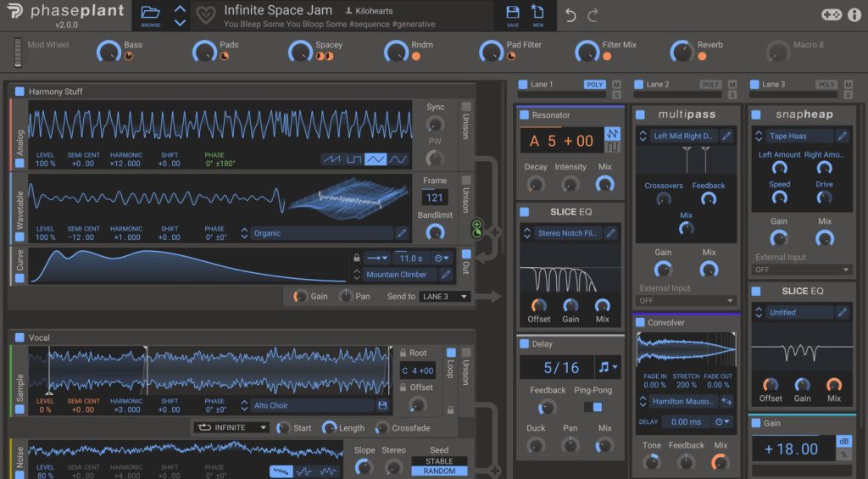The height and width of the screenshot is (479, 868).
Task: Click the Convolver reverse impulse icon
Action: pyautogui.click(x=726, y=401)
